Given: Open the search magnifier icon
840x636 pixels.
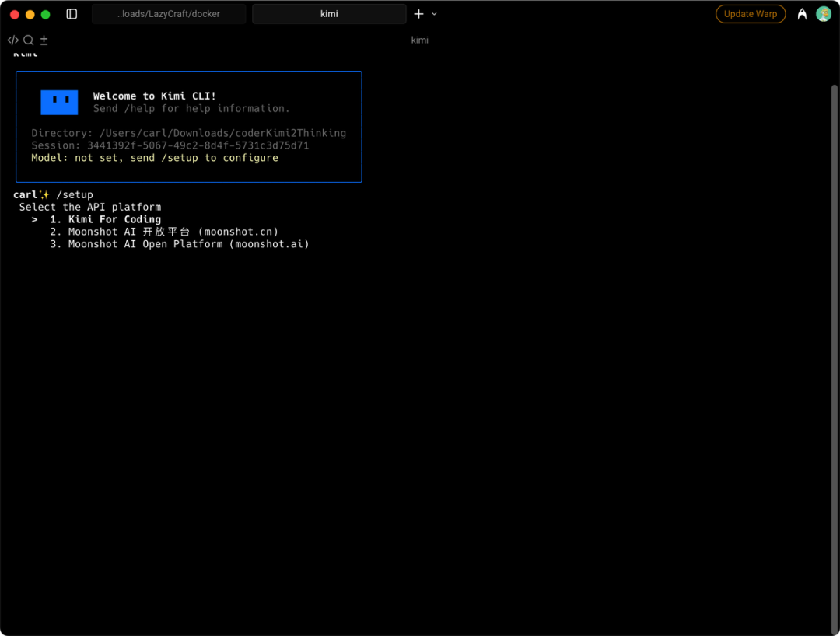Looking at the screenshot, I should 29,40.
